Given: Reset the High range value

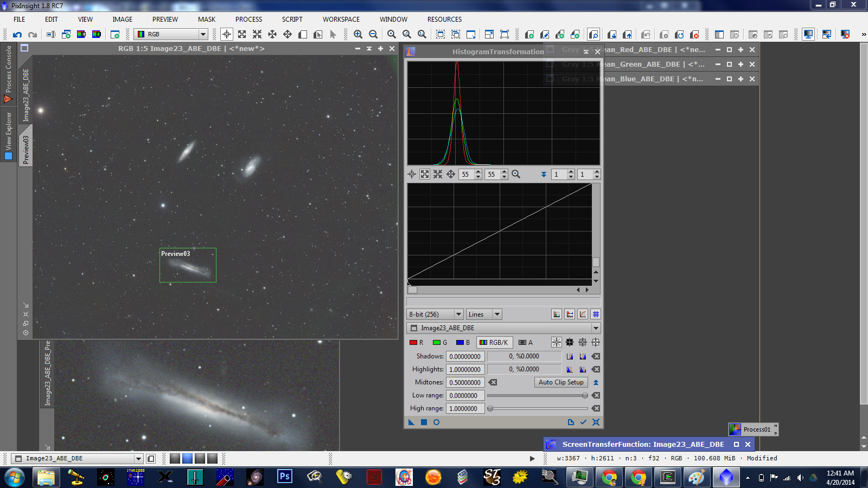Looking at the screenshot, I should click(x=596, y=408).
